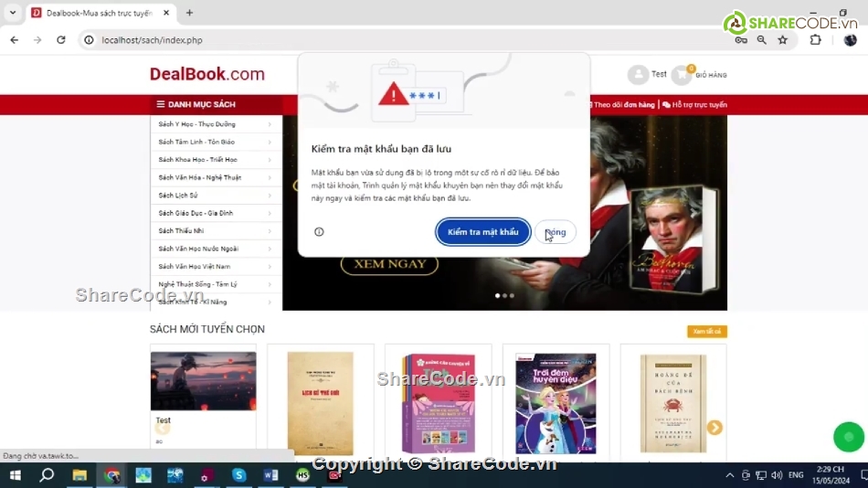Viewport: 868px width, 488px height.
Task: Open the Trời đêm huyền diệu book cover
Action: (x=556, y=403)
